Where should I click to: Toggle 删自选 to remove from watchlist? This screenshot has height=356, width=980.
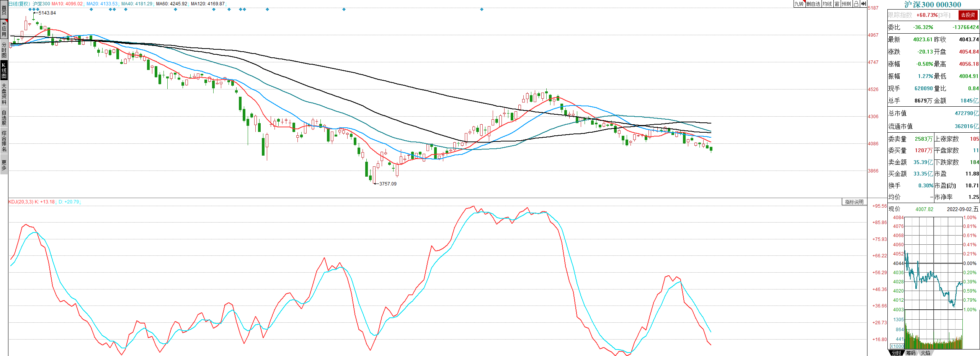[813, 4]
